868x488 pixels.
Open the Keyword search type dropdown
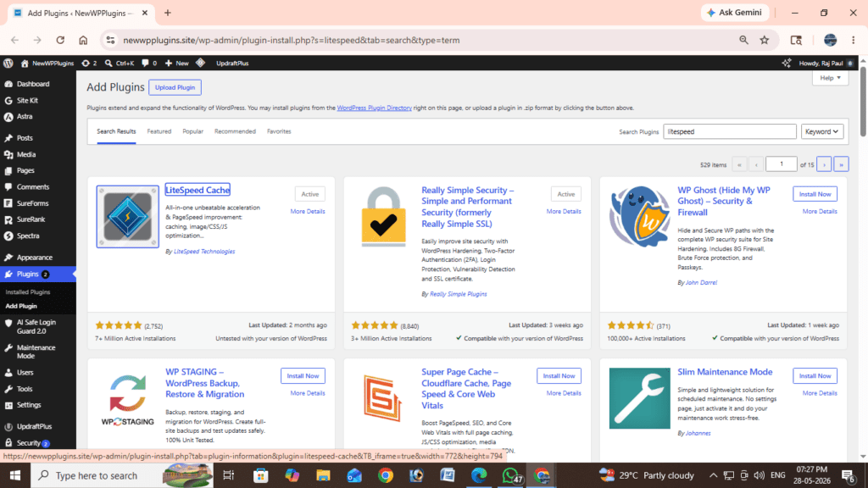coord(822,131)
